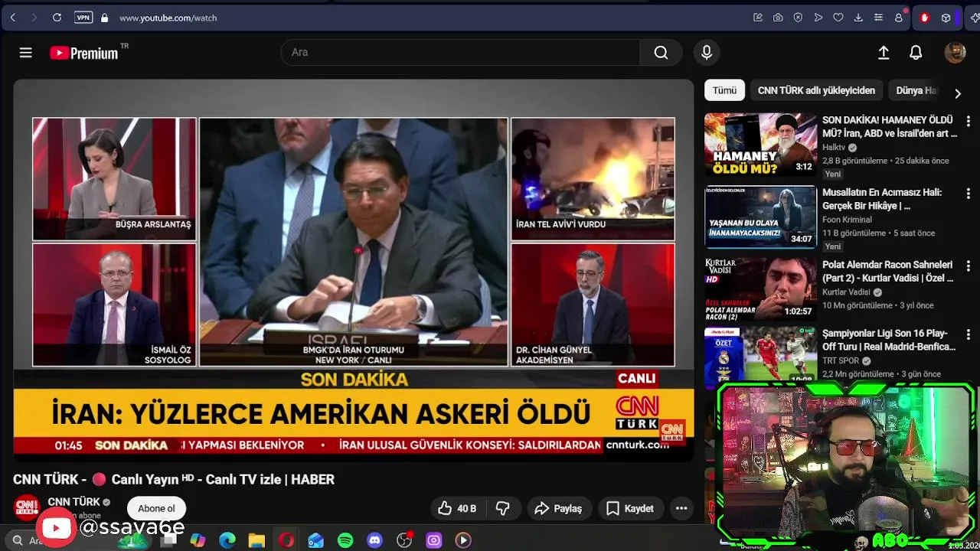Focus the address bar showing www.youtube.com/watch
The image size is (980, 551).
pyautogui.click(x=168, y=18)
